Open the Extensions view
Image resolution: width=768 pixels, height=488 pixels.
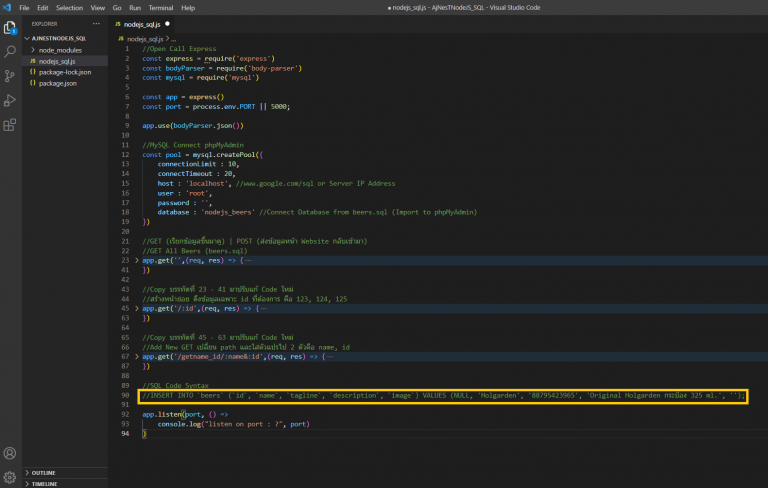[x=10, y=125]
